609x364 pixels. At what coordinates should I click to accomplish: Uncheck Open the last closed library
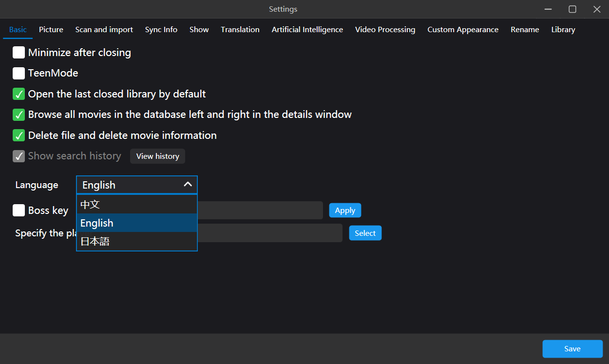tap(19, 94)
